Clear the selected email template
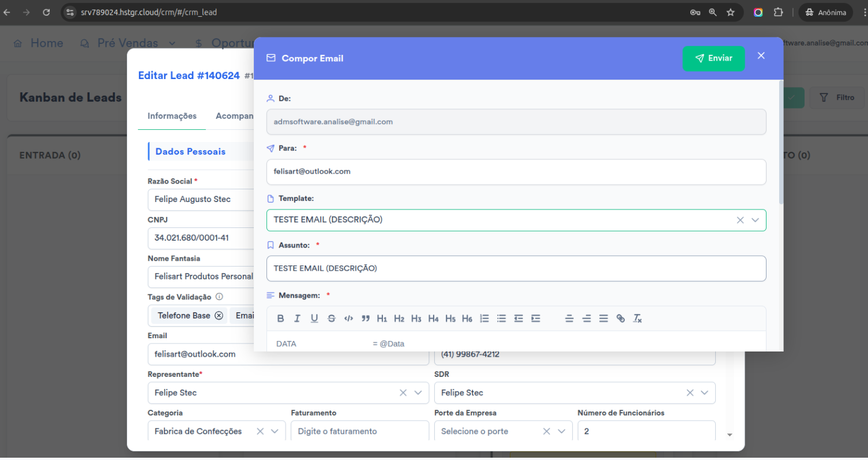 tap(740, 220)
